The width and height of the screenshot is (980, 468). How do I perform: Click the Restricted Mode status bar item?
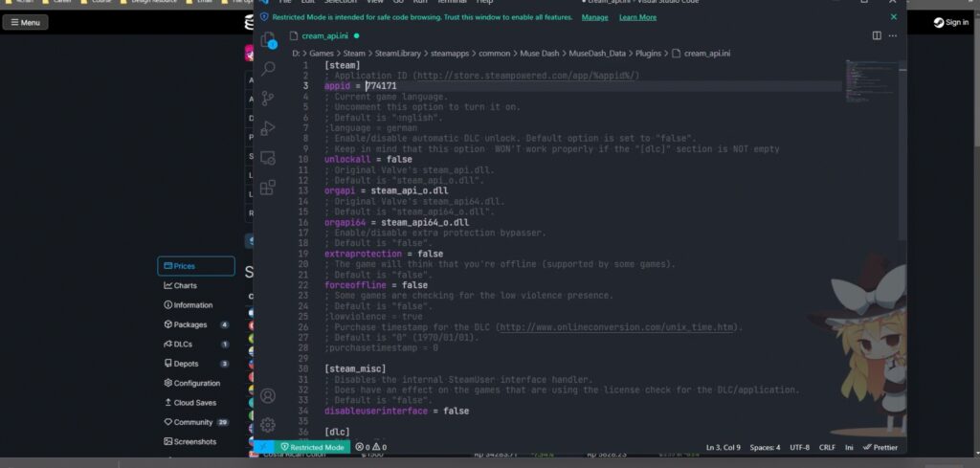click(x=312, y=447)
